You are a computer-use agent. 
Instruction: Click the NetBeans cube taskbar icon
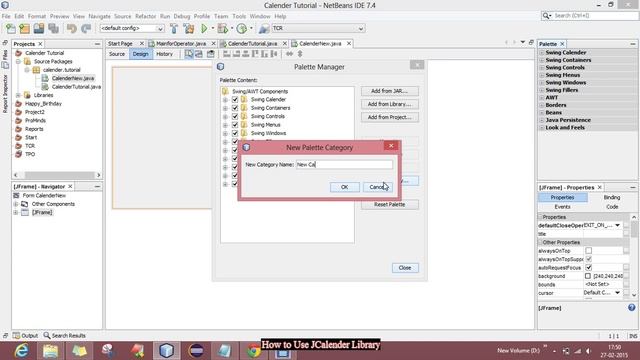click(167, 351)
